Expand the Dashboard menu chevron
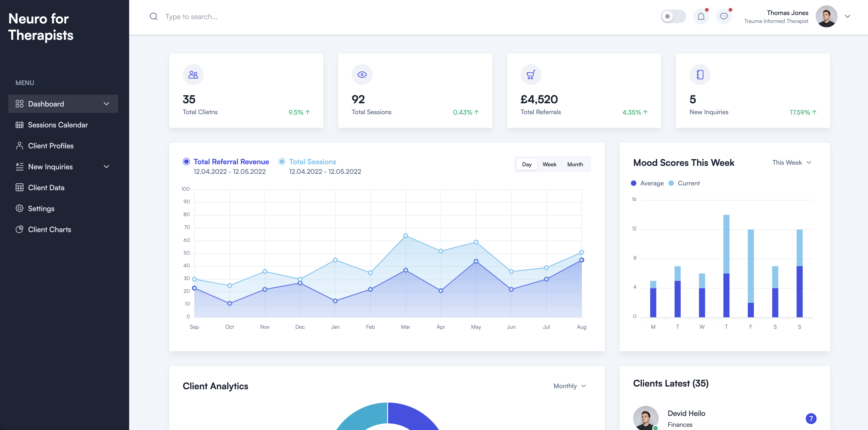The height and width of the screenshot is (430, 868). tap(106, 104)
